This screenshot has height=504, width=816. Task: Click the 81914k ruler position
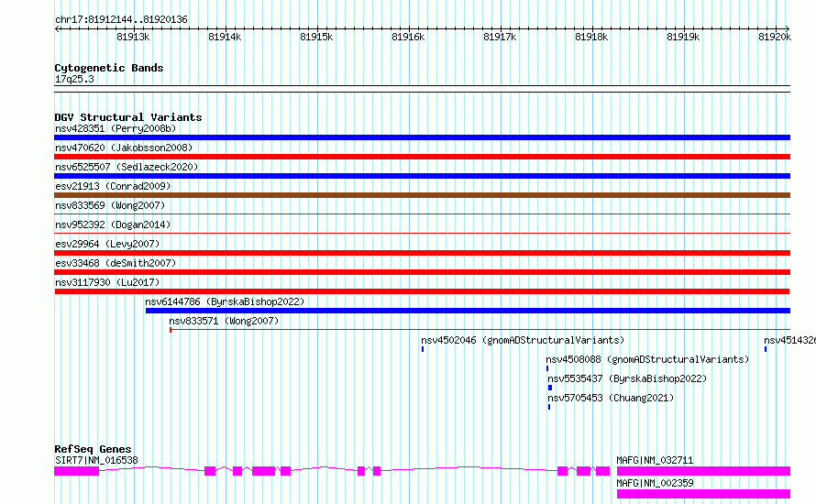225,37
